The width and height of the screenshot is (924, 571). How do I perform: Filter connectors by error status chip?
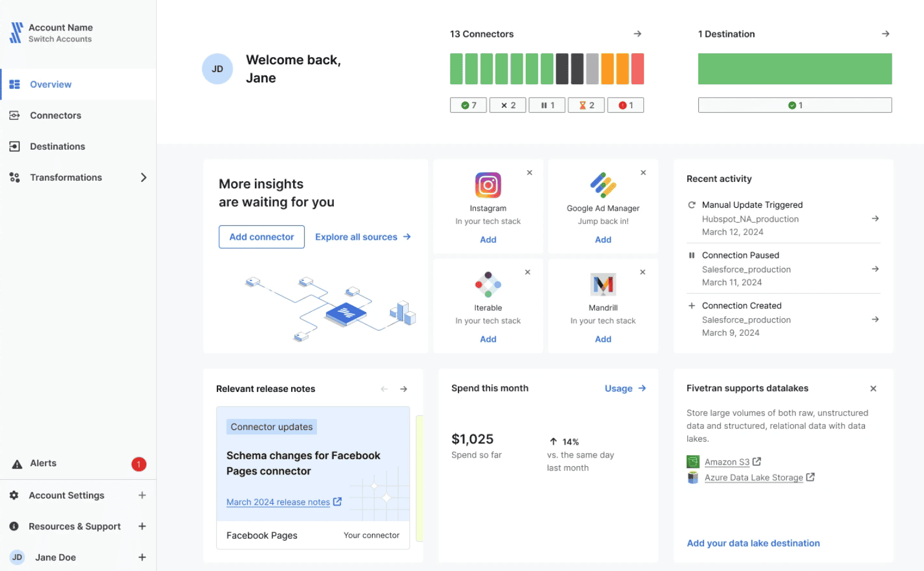coord(626,105)
